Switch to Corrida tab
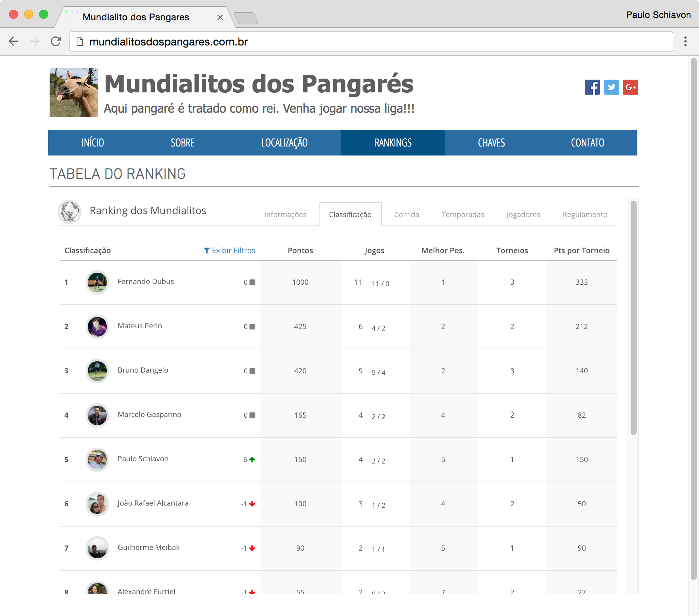Viewport: 699px width, 616px height. click(x=407, y=214)
